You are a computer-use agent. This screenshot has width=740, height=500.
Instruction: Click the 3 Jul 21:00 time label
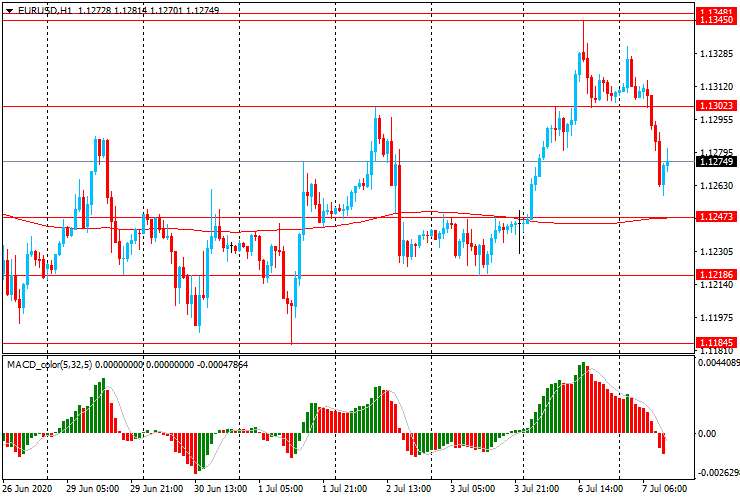537,488
